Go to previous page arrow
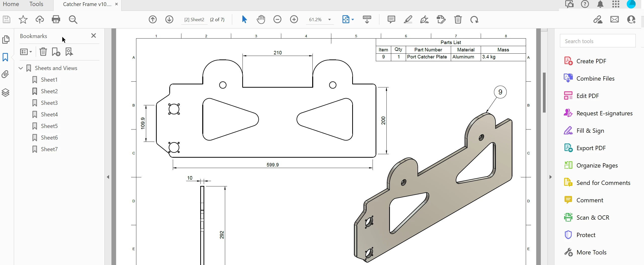Screen dimensions: 644x265 (153, 19)
